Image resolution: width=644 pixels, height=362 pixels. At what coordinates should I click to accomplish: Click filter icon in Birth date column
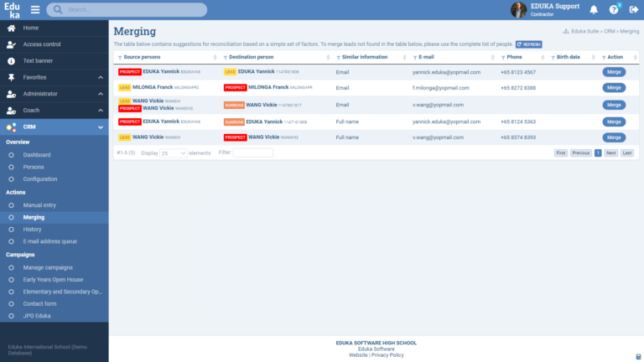553,58
